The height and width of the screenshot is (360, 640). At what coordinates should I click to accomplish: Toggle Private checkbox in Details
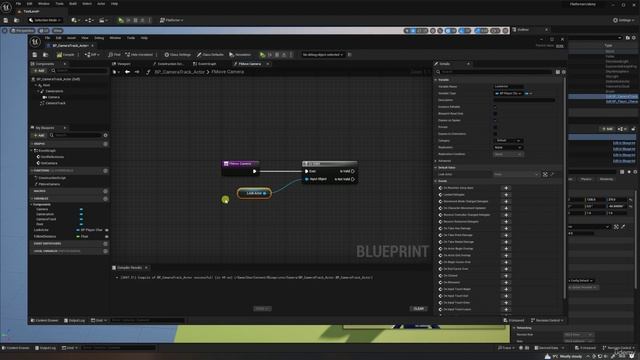(495, 127)
